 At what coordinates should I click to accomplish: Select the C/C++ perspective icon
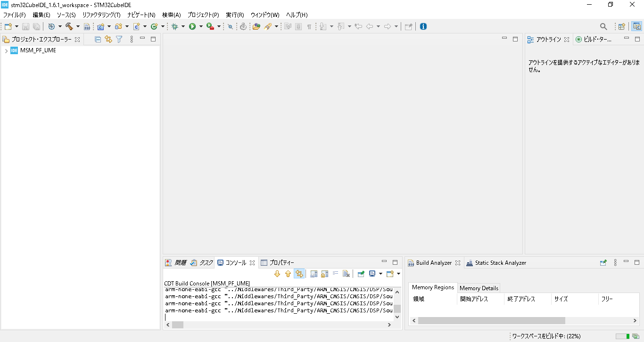pos(637,26)
